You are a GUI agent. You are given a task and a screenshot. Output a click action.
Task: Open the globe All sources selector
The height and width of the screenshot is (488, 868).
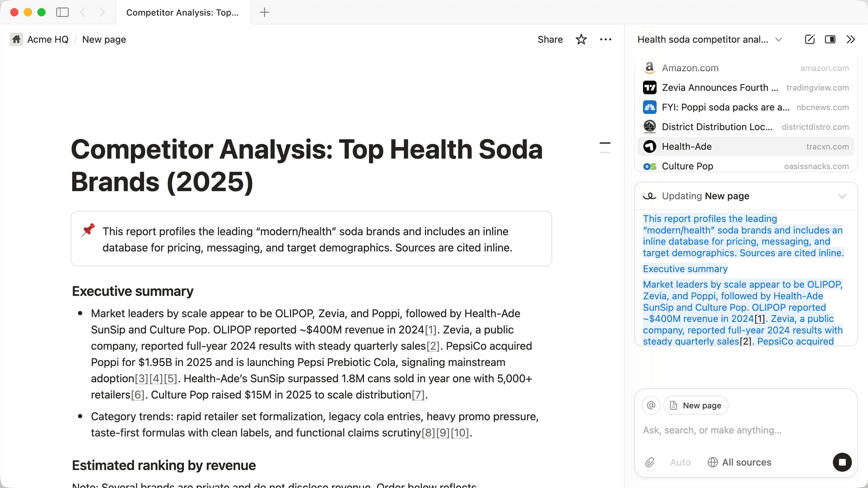740,462
